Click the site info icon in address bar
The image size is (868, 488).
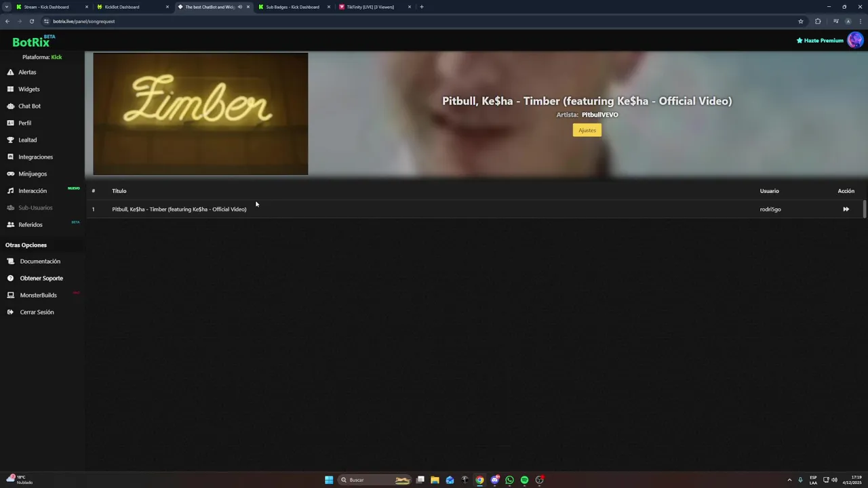tap(46, 21)
